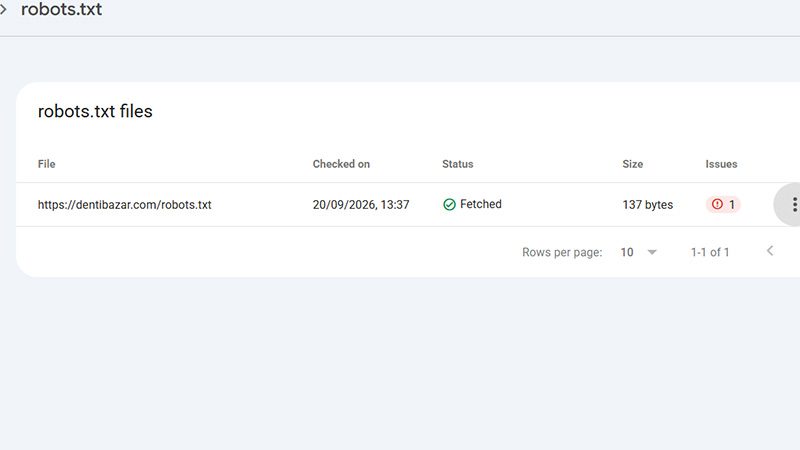Click https://dentibazar.com/robots.txt file entry
The height and width of the screenshot is (450, 800).
pyautogui.click(x=124, y=205)
